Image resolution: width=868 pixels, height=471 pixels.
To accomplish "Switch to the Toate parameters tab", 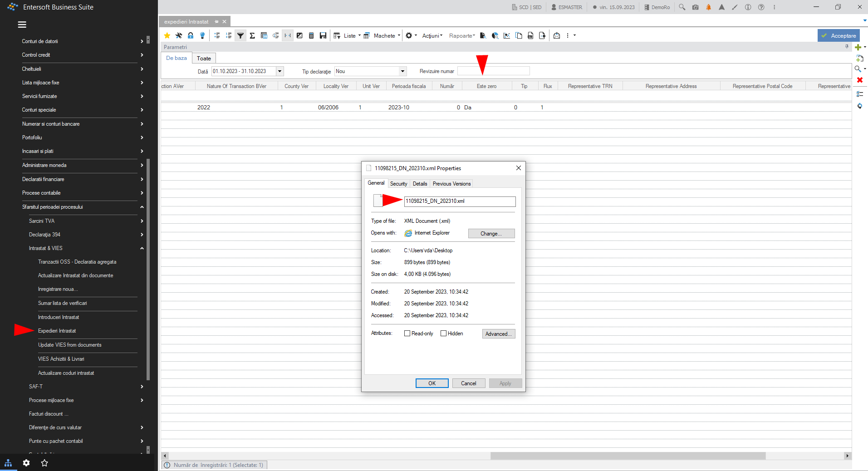I will pyautogui.click(x=204, y=59).
